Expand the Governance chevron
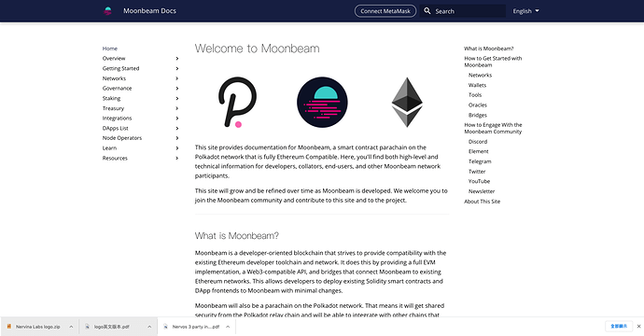Image resolution: width=644 pixels, height=336 pixels. click(177, 89)
